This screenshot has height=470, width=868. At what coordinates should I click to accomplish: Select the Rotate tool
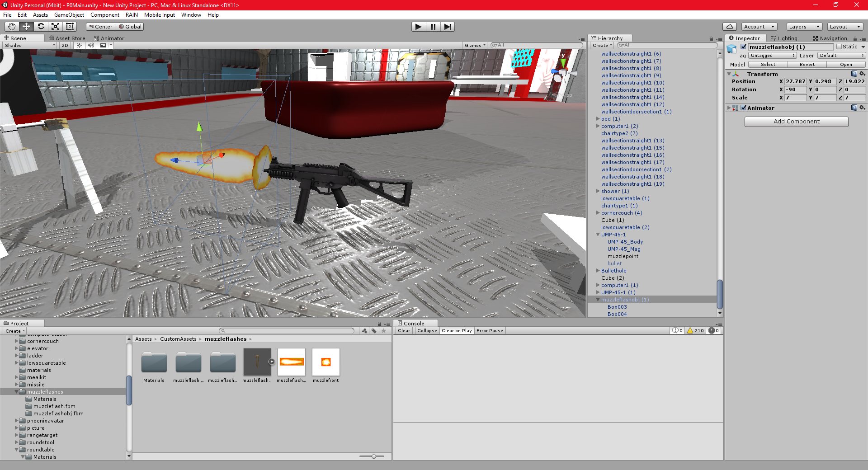[41, 27]
